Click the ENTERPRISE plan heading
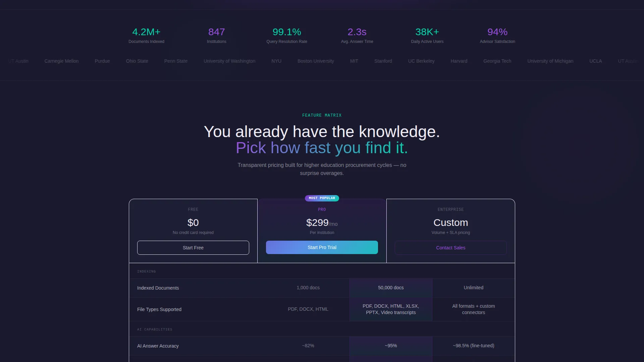Screen dimensions: 644x362 click(450, 209)
